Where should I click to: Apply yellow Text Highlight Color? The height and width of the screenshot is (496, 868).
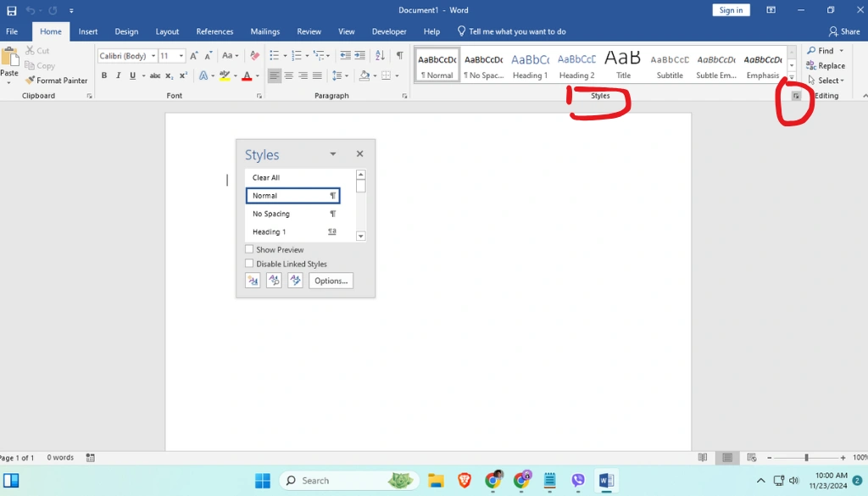pyautogui.click(x=224, y=75)
